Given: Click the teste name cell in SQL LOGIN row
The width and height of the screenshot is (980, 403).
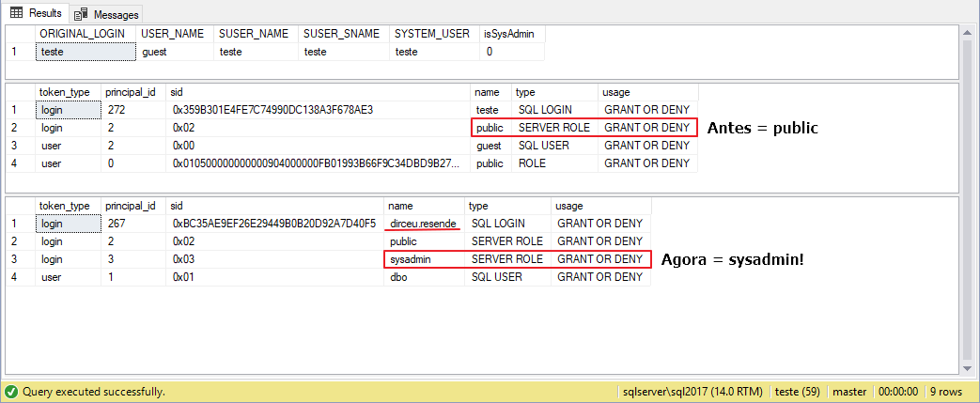Looking at the screenshot, I should [x=490, y=110].
